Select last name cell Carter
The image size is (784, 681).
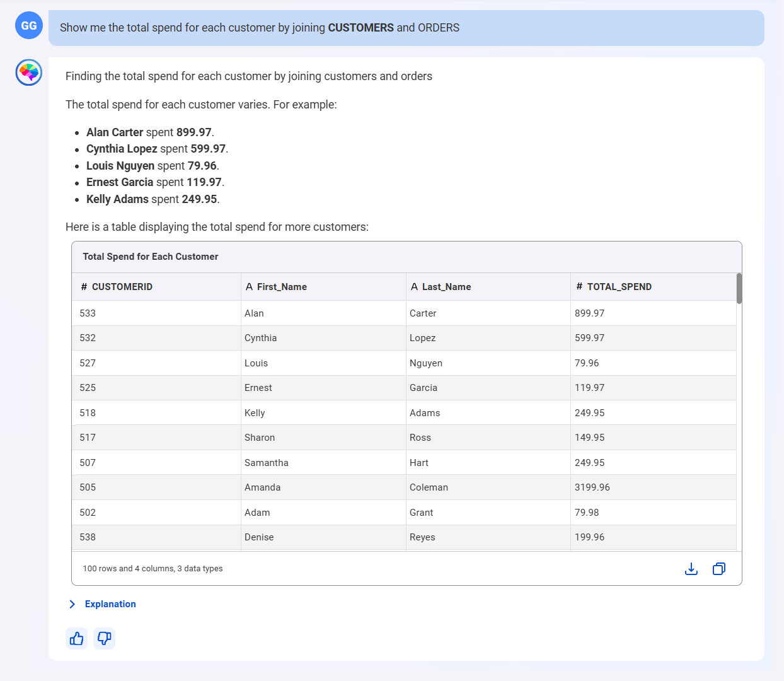(488, 313)
